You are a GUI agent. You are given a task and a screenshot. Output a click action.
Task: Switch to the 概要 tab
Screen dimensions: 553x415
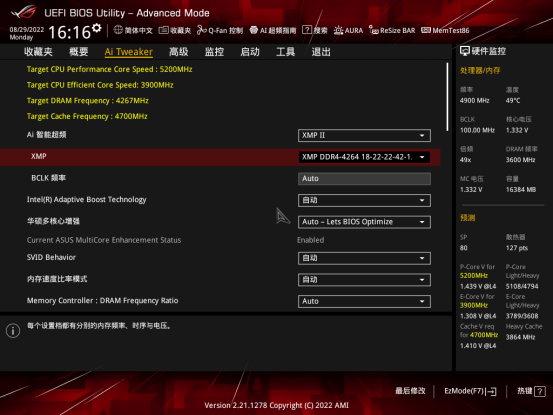(x=78, y=52)
